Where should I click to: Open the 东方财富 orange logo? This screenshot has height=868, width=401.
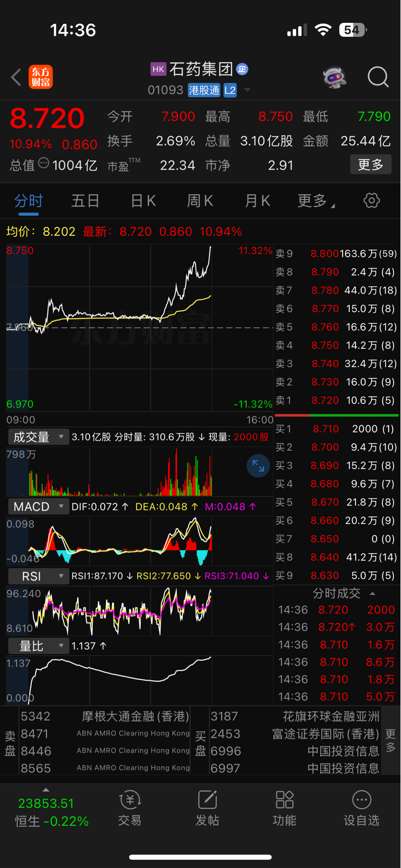point(41,77)
